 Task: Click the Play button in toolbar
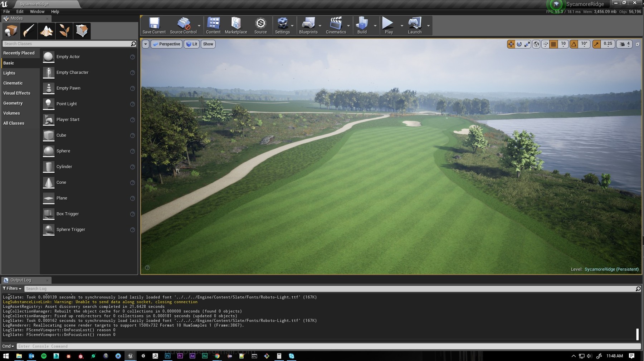(x=389, y=26)
